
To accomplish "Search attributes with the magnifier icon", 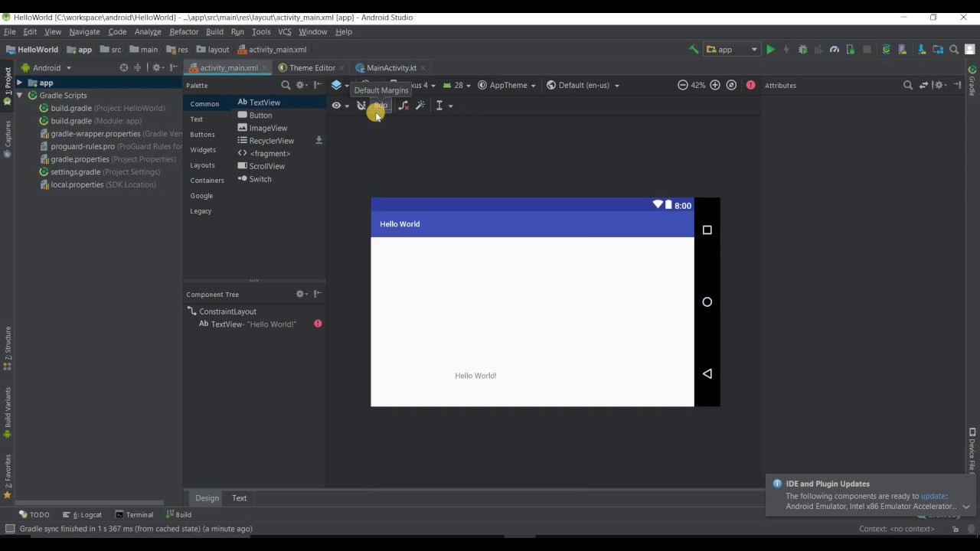I will (x=908, y=85).
